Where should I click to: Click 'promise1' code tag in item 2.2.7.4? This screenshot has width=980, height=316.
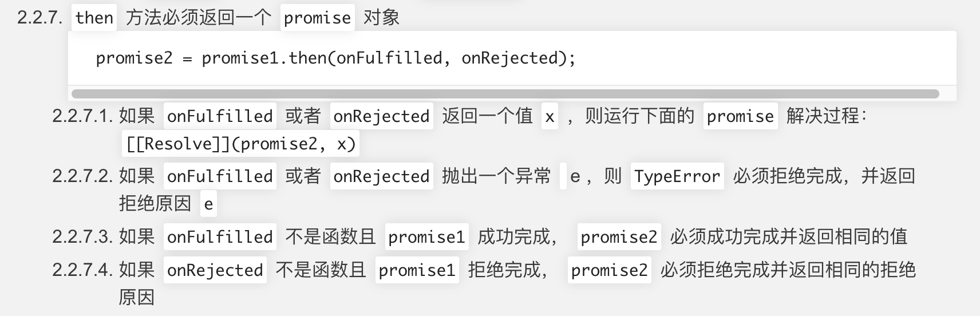tap(417, 270)
